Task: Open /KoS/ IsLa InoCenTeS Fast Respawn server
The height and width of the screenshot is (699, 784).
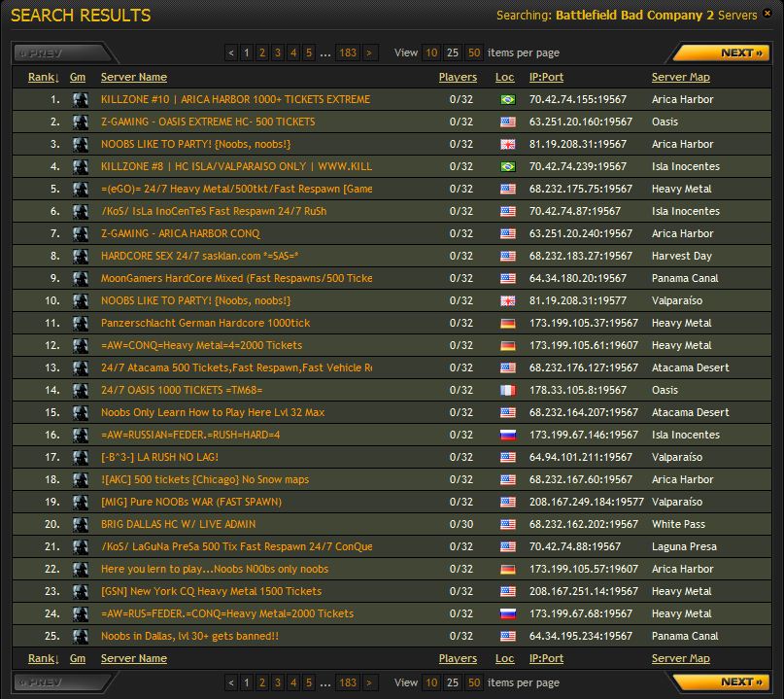Action: click(x=214, y=211)
